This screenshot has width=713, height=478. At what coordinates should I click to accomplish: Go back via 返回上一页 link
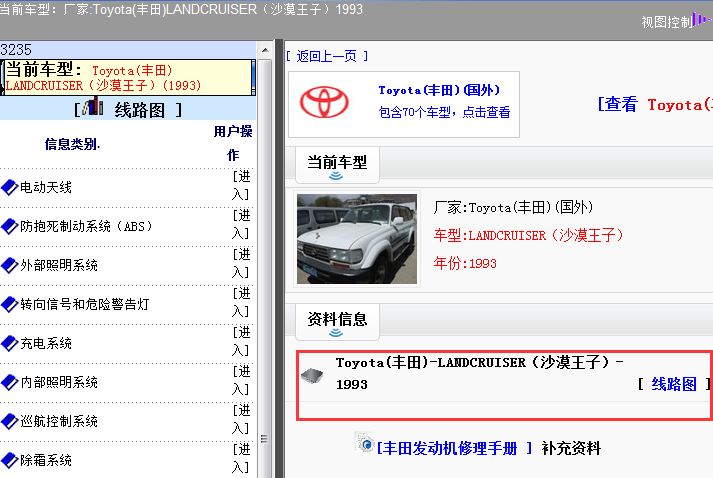coord(327,56)
